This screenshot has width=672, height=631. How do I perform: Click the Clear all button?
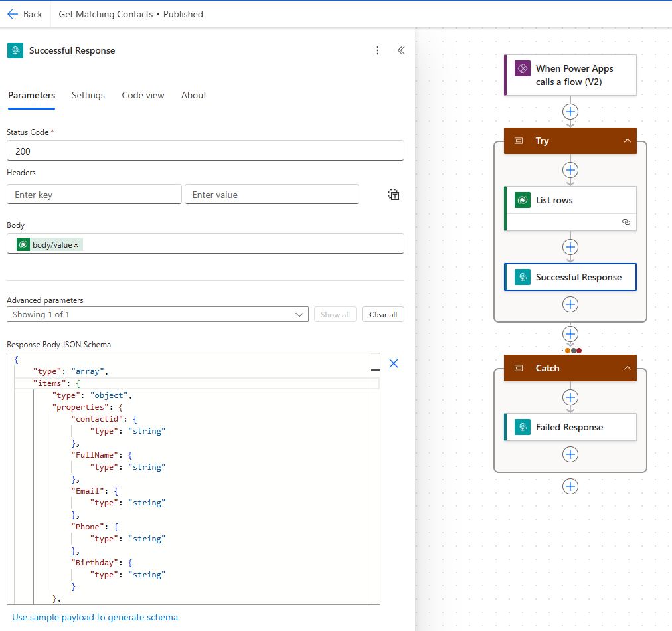point(383,314)
